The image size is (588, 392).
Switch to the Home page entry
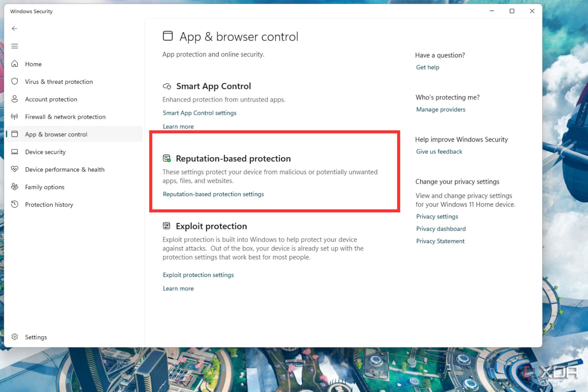coord(33,64)
